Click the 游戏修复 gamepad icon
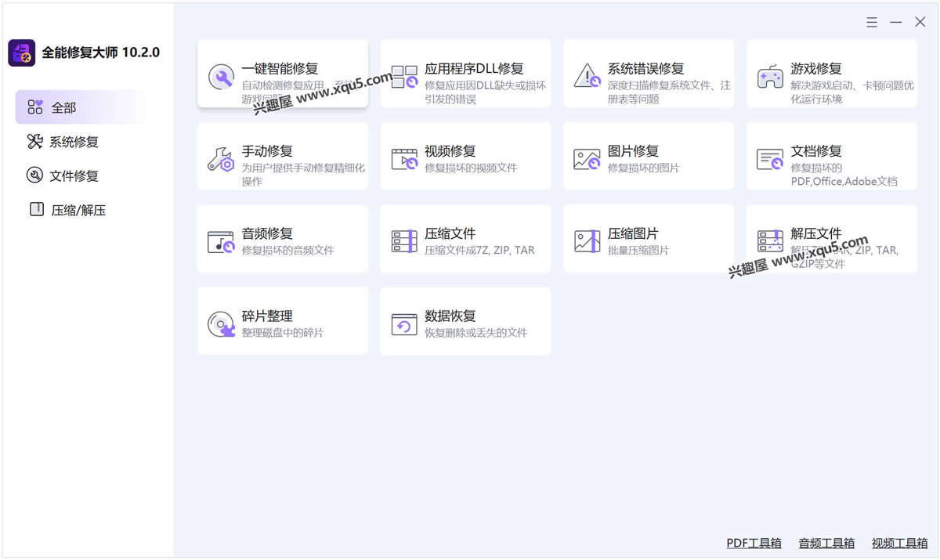 770,77
